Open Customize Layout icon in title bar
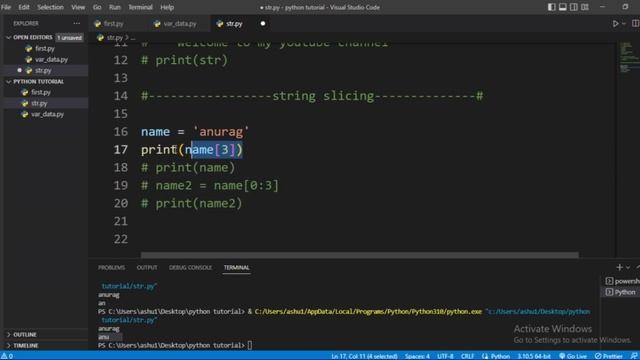The width and height of the screenshot is (640, 360). point(585,7)
